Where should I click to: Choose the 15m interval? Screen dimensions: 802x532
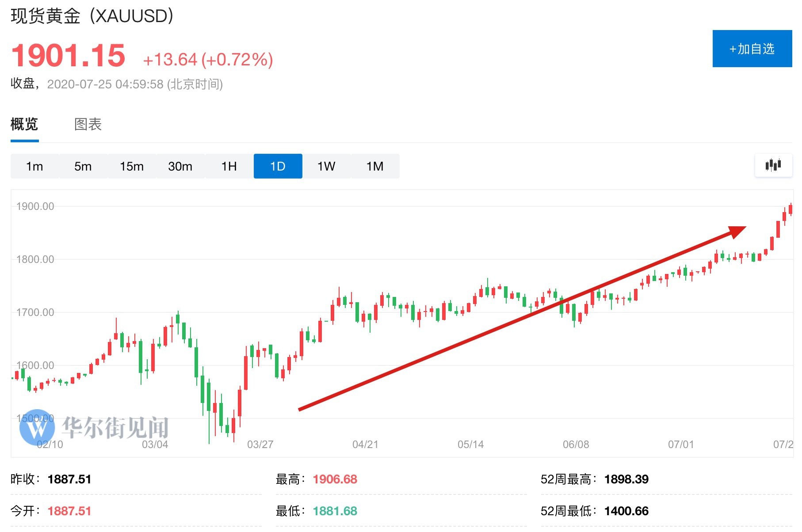pos(132,166)
